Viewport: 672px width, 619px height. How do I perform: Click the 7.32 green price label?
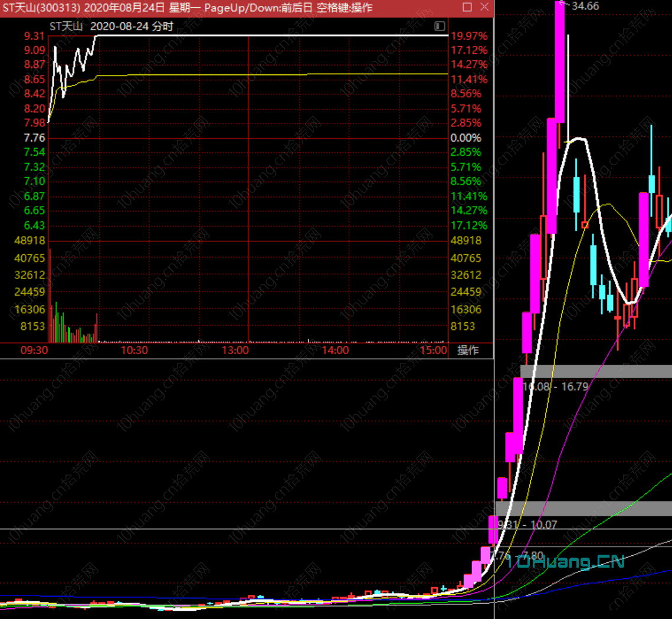[x=34, y=167]
